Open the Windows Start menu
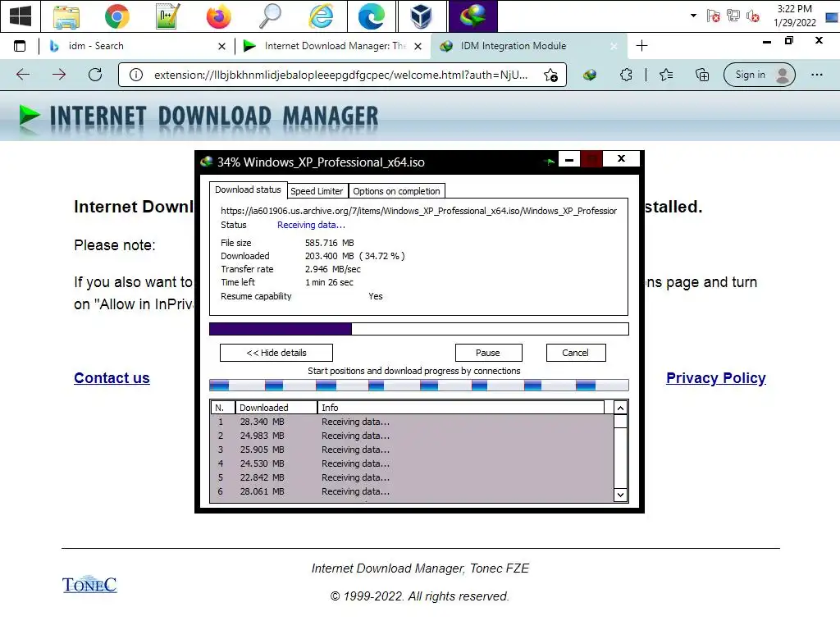 [x=20, y=16]
